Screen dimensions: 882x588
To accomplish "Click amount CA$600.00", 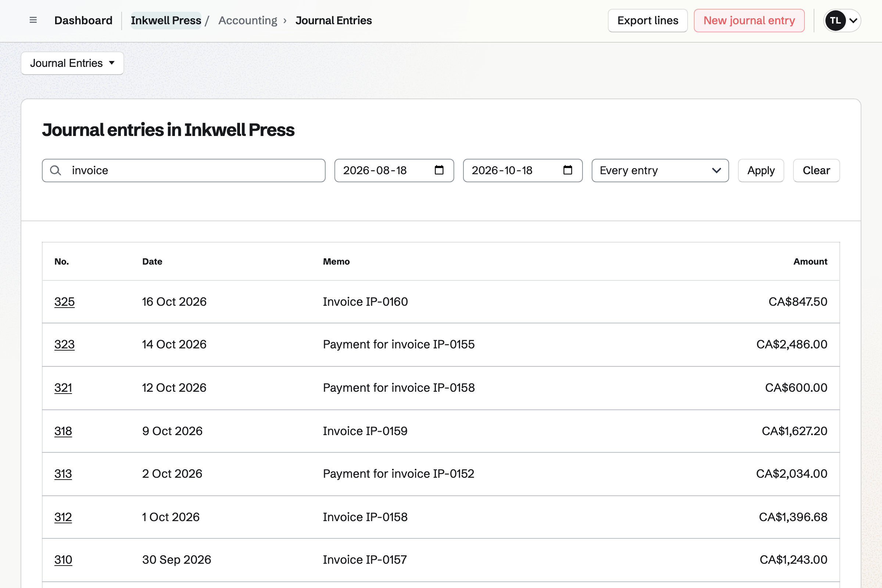I will coord(796,388).
